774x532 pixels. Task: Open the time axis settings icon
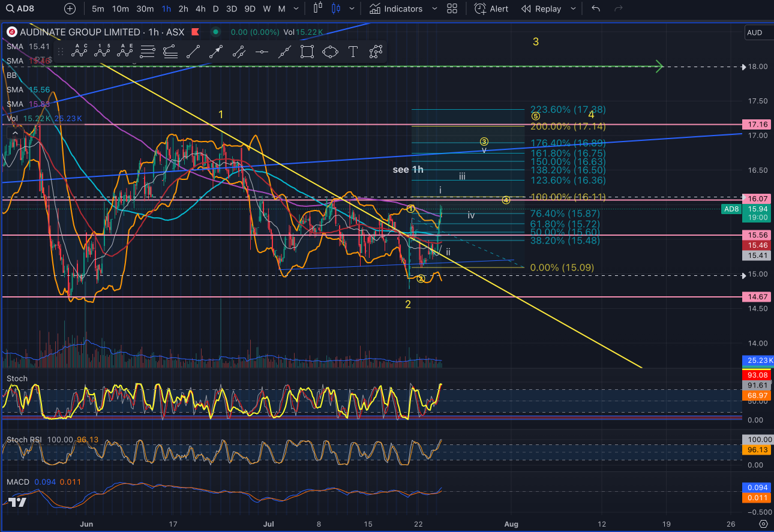pos(763,524)
